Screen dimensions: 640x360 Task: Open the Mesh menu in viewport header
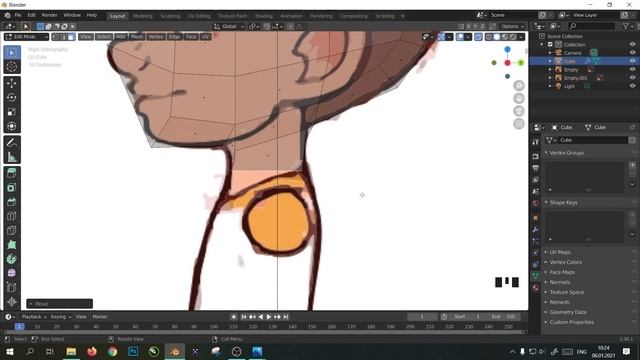pos(137,37)
